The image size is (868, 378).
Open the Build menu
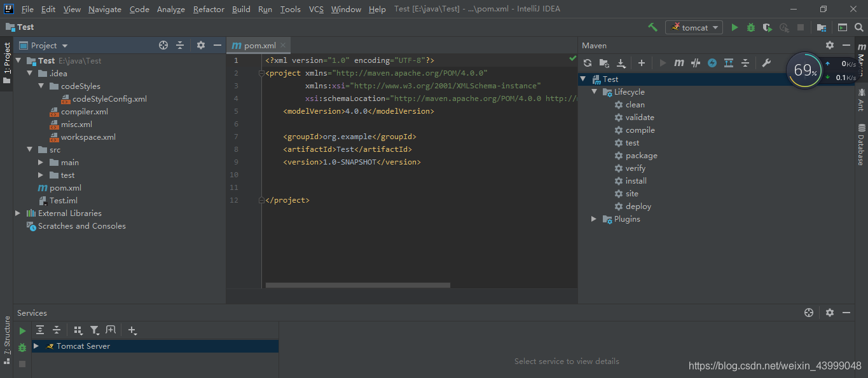pos(241,9)
